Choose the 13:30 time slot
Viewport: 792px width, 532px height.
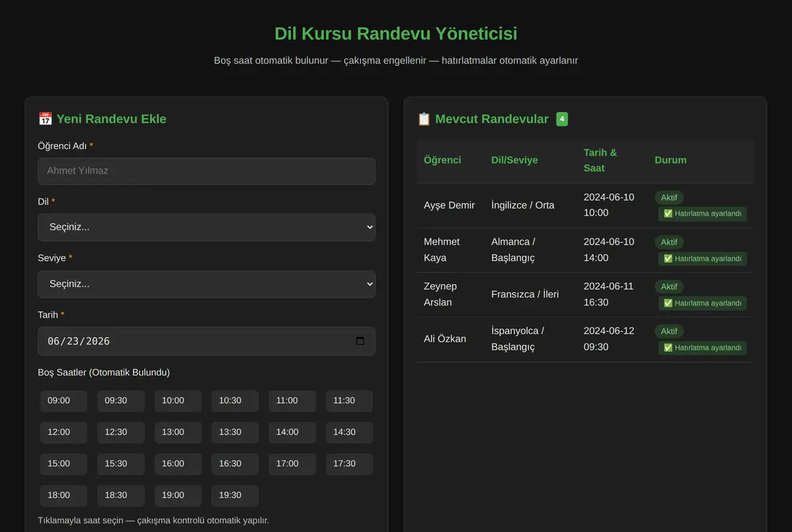pos(235,432)
